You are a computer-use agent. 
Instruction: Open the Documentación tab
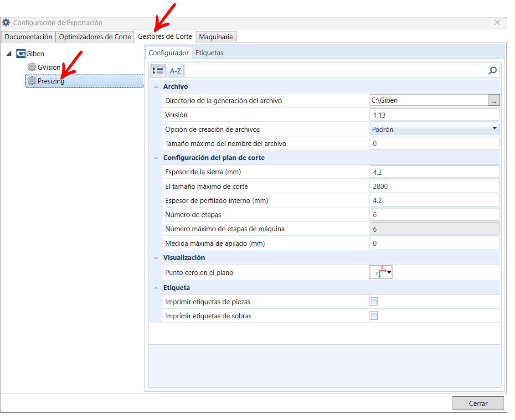coord(28,37)
